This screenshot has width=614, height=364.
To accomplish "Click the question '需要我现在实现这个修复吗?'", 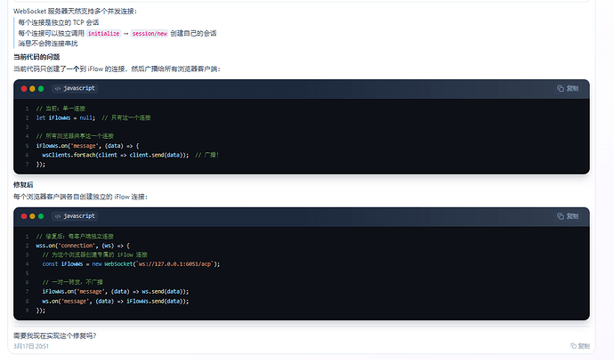I will coord(55,336).
